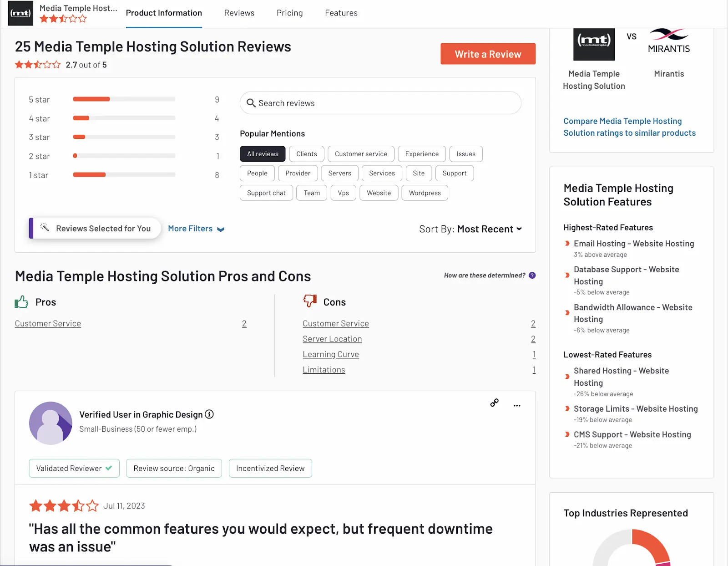Open Customer Service link under Pros

pyautogui.click(x=48, y=323)
